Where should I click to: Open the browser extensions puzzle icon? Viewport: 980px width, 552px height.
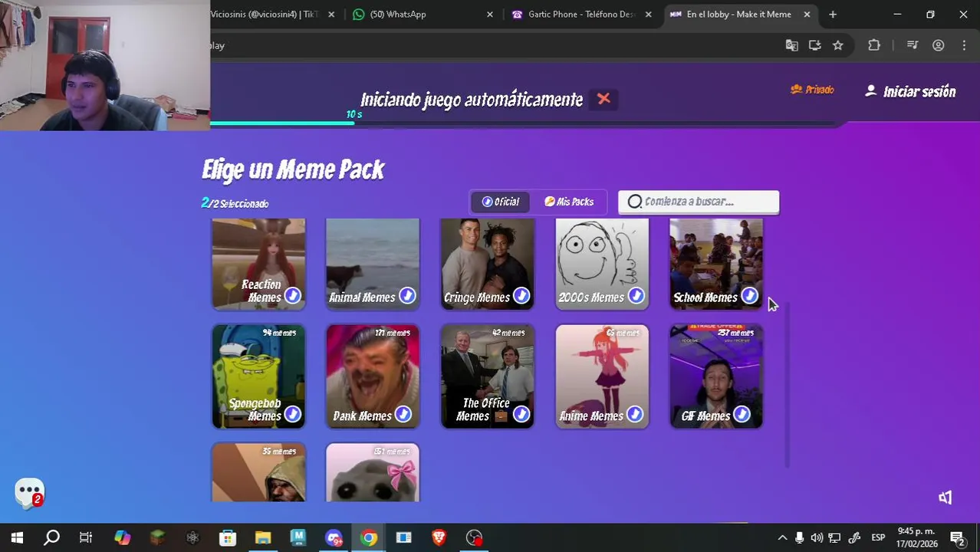coord(874,45)
